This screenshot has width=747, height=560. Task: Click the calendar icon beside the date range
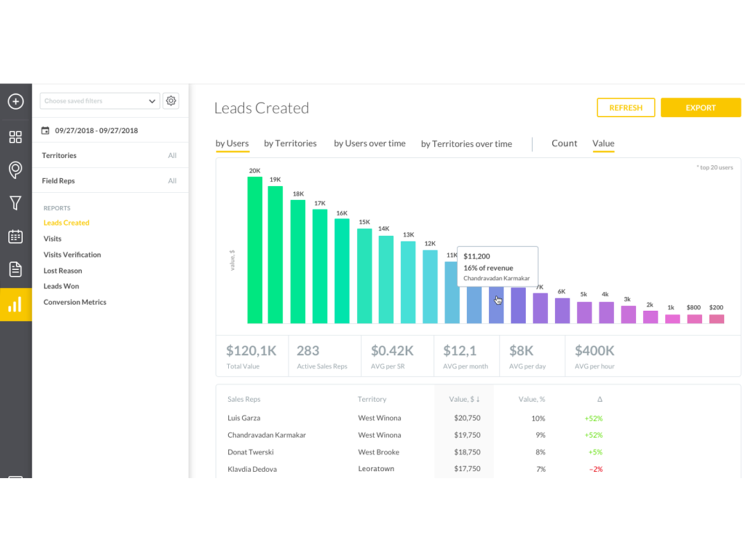pos(45,131)
